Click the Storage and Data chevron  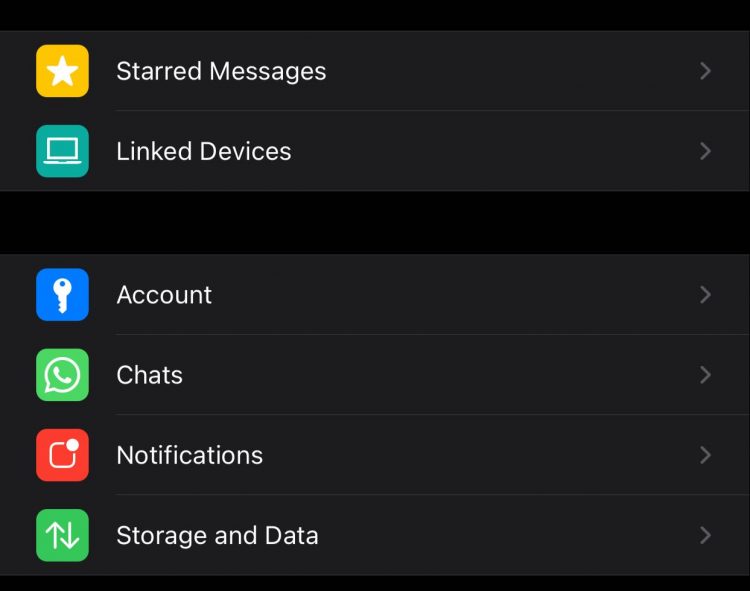[705, 535]
